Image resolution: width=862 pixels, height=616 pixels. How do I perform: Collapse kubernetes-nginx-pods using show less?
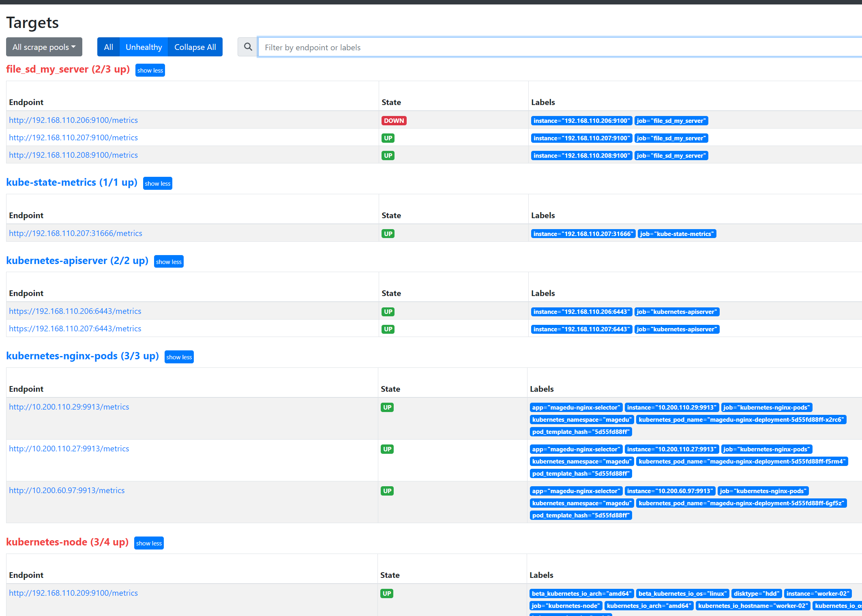coord(179,357)
